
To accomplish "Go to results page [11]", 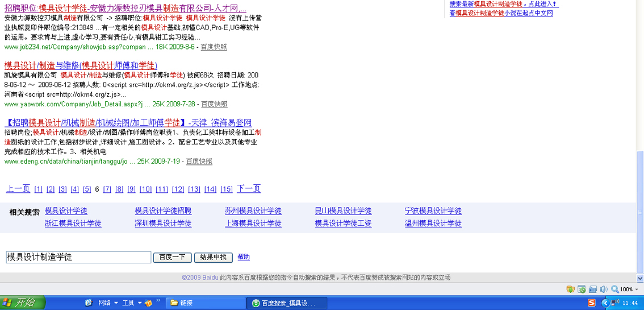I will coord(162,189).
